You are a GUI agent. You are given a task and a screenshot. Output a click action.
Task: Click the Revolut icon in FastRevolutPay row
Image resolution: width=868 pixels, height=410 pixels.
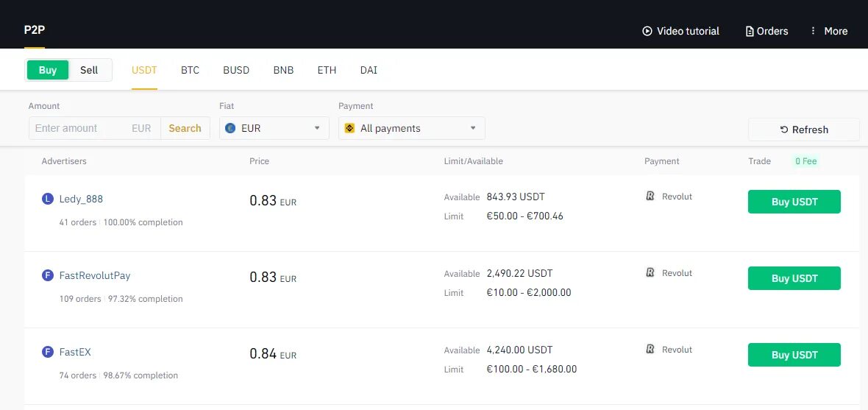(650, 272)
